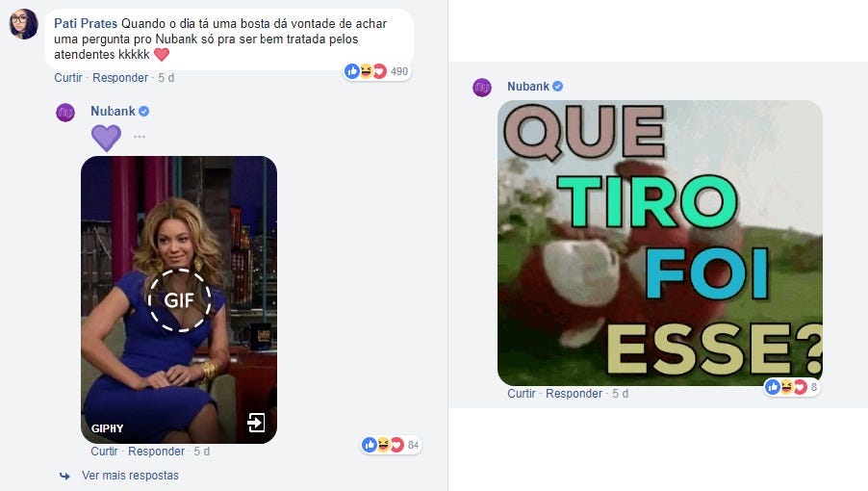Open the GIF external link icon
This screenshot has height=491, width=868.
pyautogui.click(x=256, y=423)
